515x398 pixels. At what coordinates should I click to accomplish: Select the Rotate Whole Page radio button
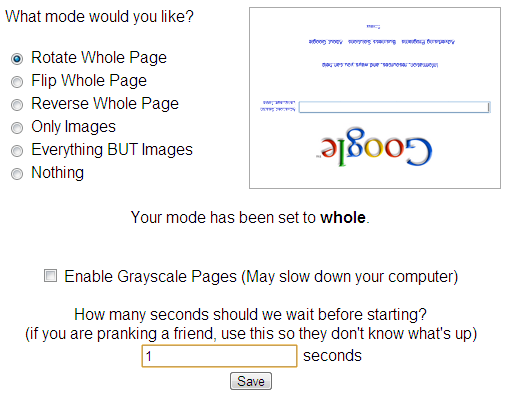click(17, 59)
